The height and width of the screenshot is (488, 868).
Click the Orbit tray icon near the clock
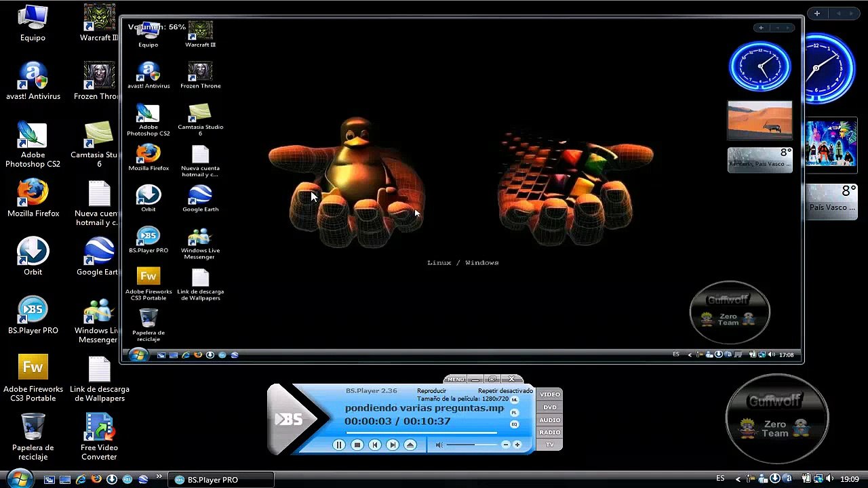coord(775,479)
